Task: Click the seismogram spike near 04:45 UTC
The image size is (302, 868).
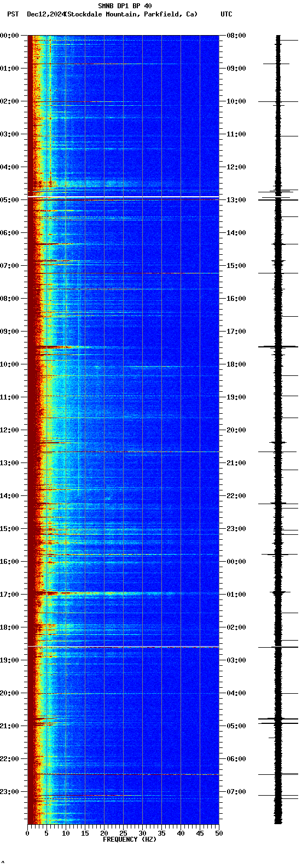Action: [x=278, y=718]
